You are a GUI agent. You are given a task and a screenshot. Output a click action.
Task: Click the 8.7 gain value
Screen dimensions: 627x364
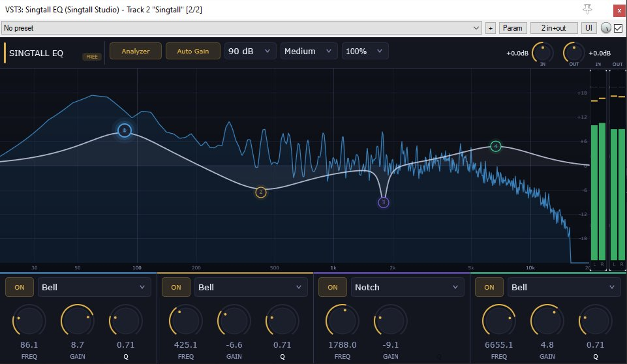(x=77, y=345)
